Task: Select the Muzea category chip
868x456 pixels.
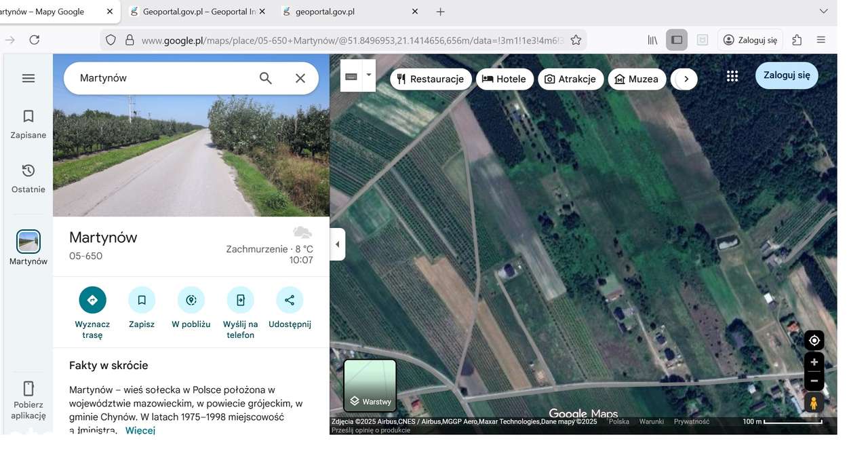Action: [x=636, y=79]
